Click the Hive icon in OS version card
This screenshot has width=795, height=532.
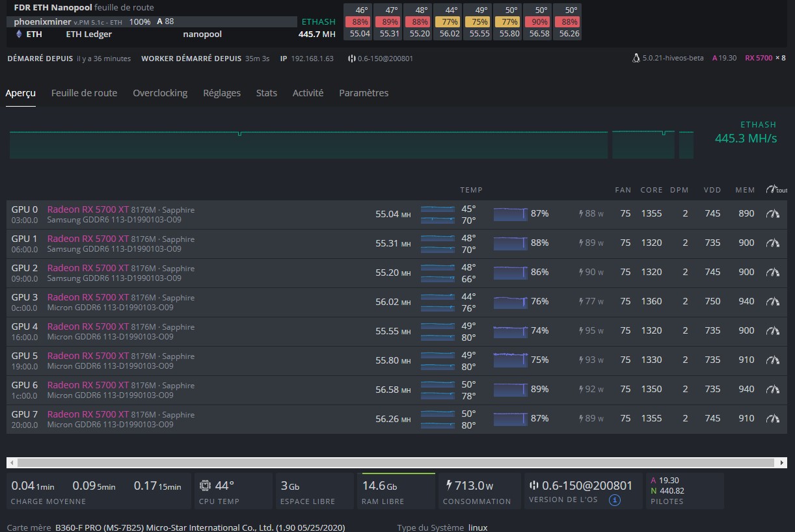(535, 485)
